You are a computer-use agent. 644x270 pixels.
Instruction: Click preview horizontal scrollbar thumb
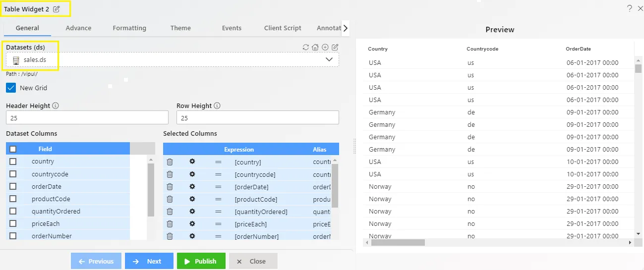click(398, 242)
